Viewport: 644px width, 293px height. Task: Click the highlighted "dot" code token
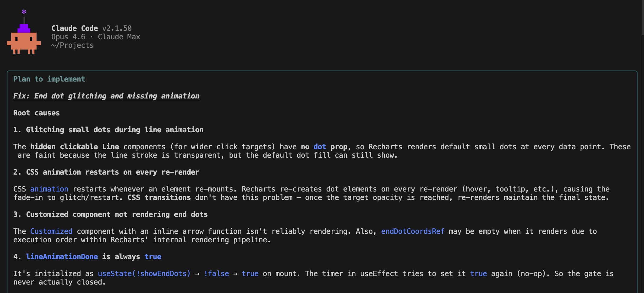tap(320, 147)
